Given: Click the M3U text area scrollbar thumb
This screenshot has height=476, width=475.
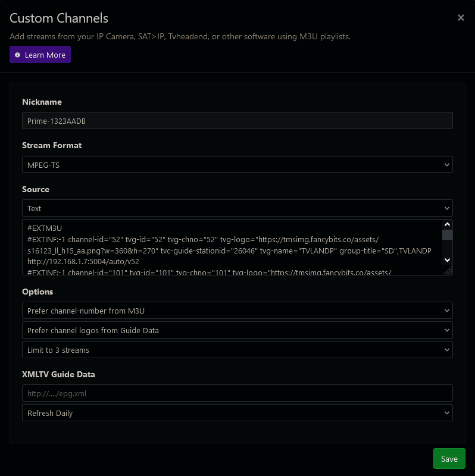Looking at the screenshot, I should pos(447,235).
